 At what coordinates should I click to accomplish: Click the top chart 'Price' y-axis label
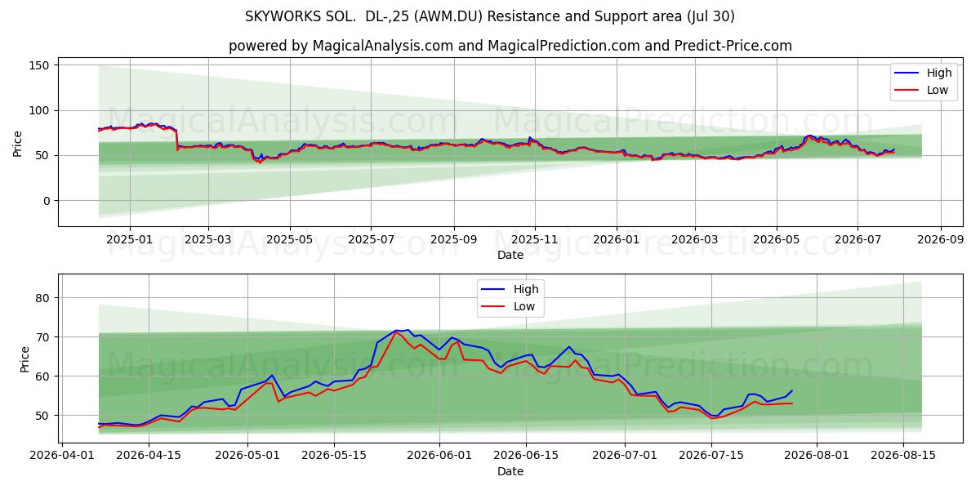click(x=18, y=142)
